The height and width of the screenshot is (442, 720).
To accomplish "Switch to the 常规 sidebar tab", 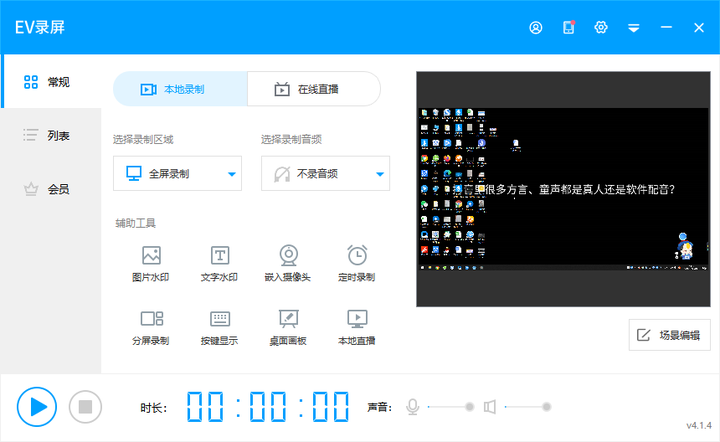I will tap(51, 82).
